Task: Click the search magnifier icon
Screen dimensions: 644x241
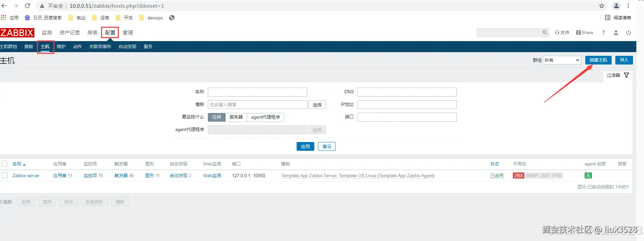Action: pyautogui.click(x=545, y=32)
